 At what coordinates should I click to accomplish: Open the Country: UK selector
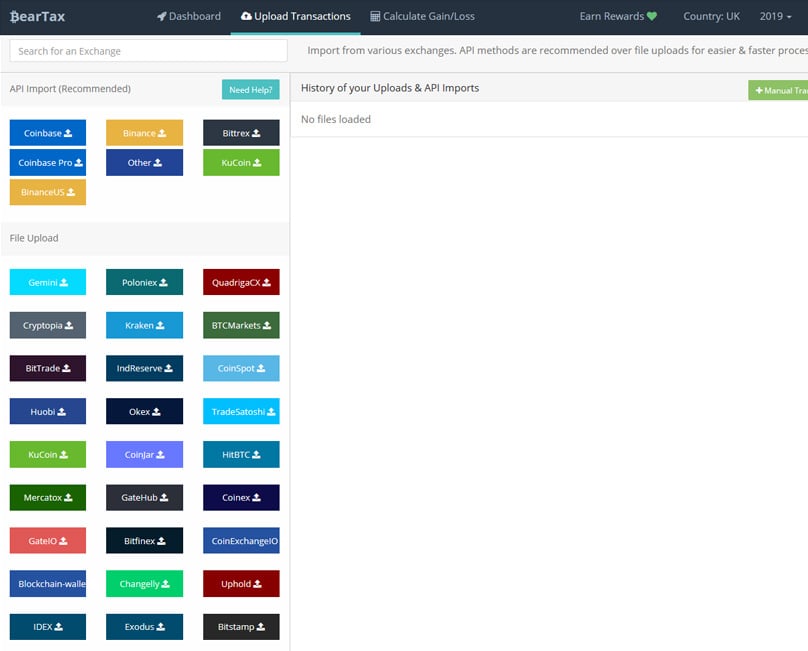(713, 16)
